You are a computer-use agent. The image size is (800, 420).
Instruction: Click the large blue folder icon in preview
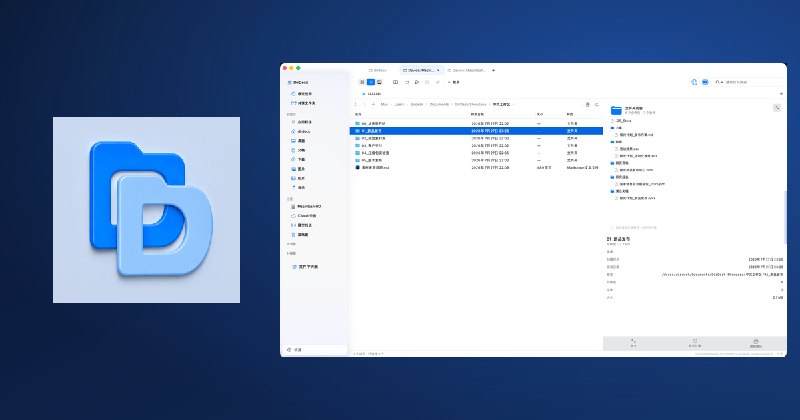tap(616, 110)
